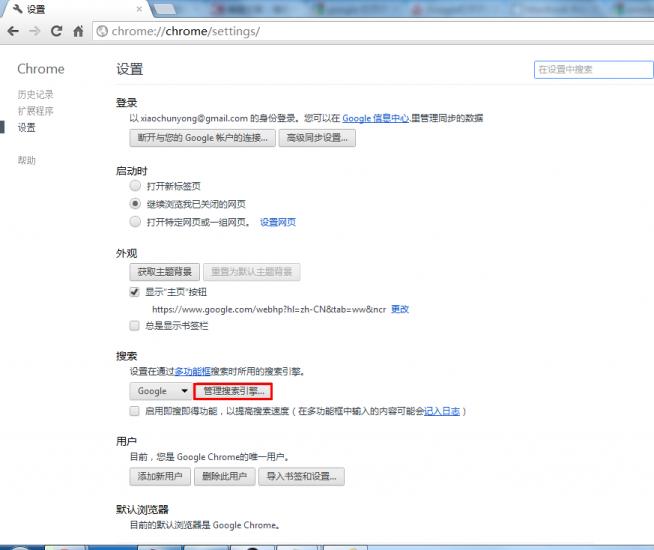Image resolution: width=654 pixels, height=550 pixels.
Task: Click the 在设置中搜索 search field
Action: (x=594, y=70)
